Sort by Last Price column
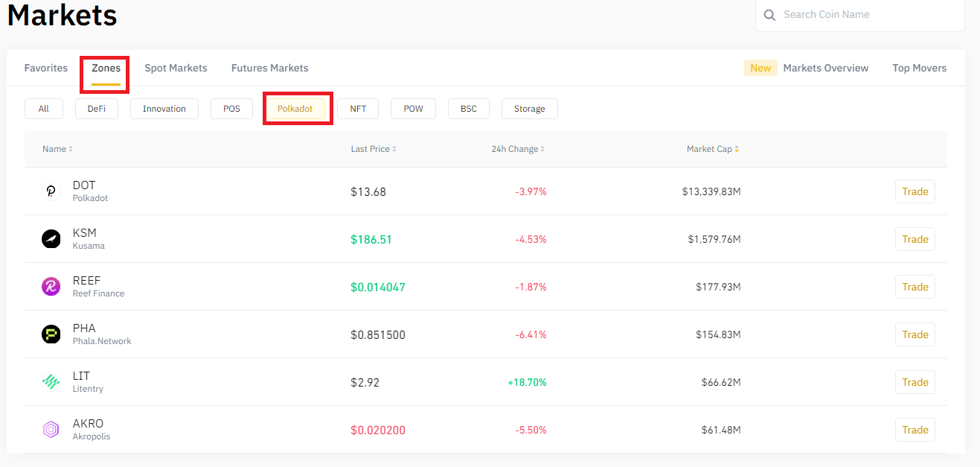 (x=374, y=149)
